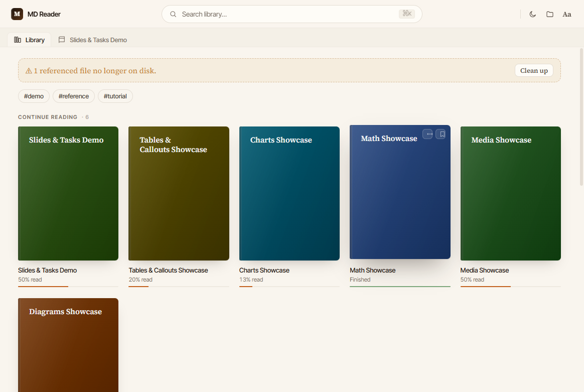Click the "20% read" label

(140, 280)
